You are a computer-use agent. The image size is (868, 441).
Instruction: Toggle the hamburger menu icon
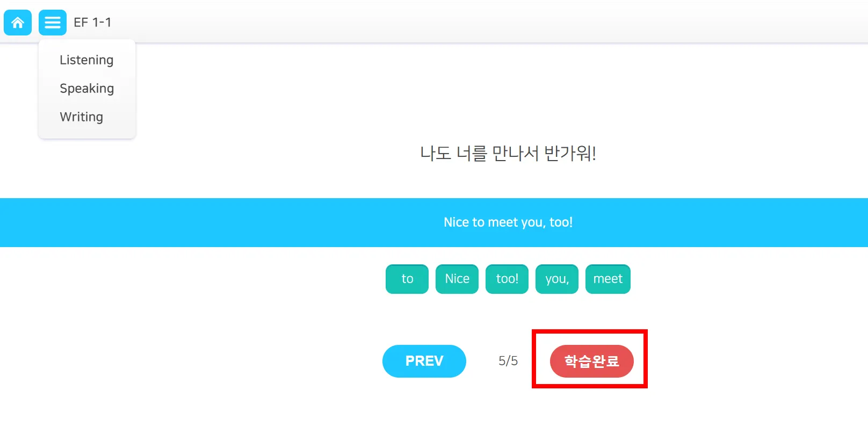pyautogui.click(x=53, y=23)
